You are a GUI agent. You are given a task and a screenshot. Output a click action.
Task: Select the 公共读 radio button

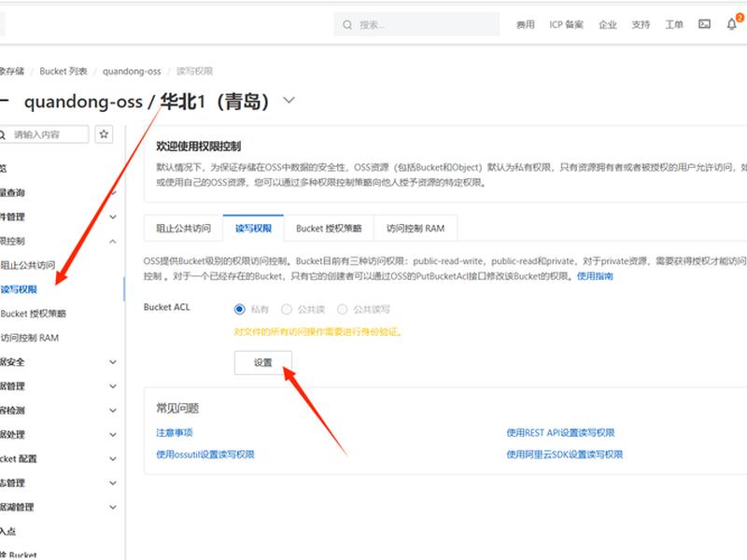[287, 310]
